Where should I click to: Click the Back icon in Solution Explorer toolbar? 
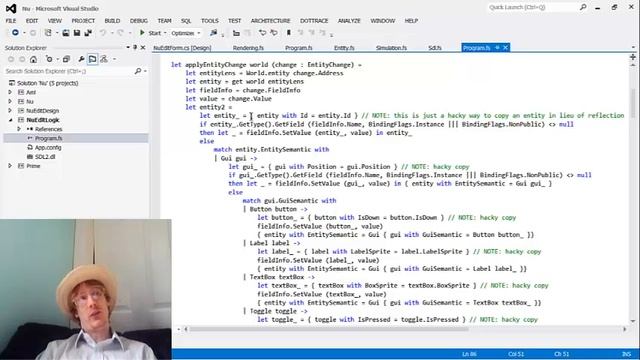coord(11,59)
